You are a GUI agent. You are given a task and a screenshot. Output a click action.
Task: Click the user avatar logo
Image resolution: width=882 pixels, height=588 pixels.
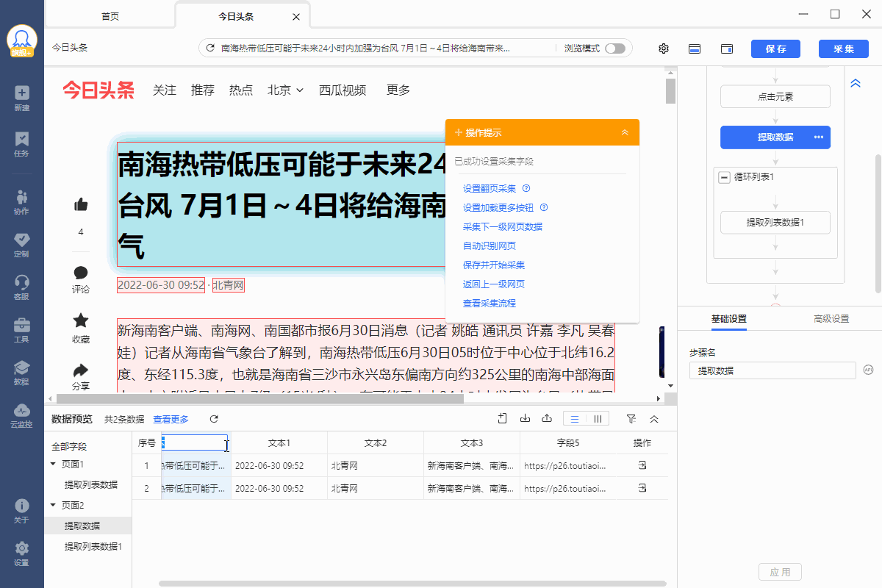tap(22, 41)
